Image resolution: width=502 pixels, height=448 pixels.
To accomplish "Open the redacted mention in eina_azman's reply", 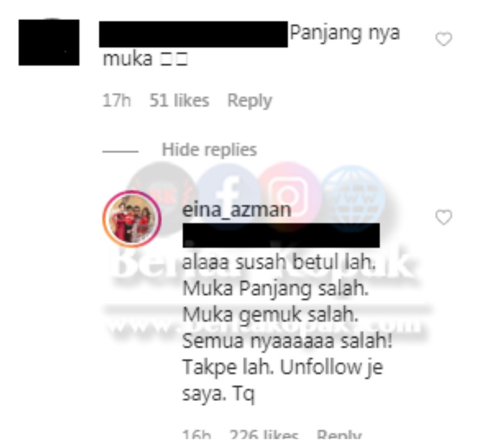I will 281,235.
